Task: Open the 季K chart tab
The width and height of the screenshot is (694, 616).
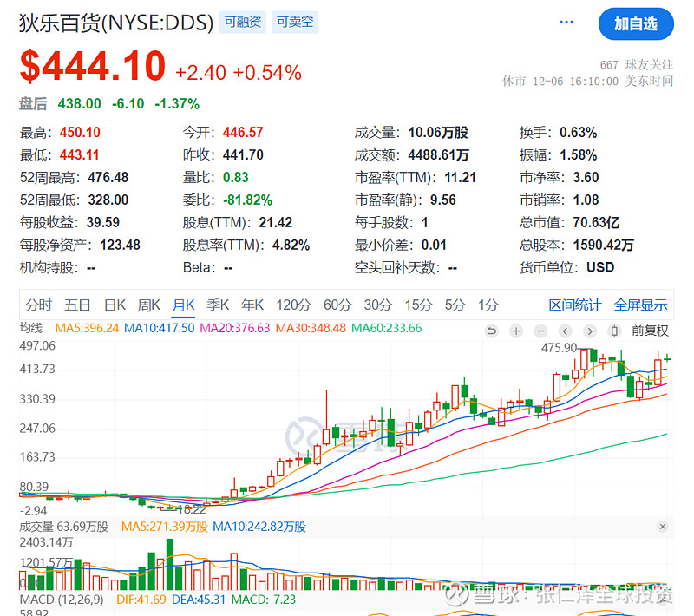Action: tap(218, 305)
